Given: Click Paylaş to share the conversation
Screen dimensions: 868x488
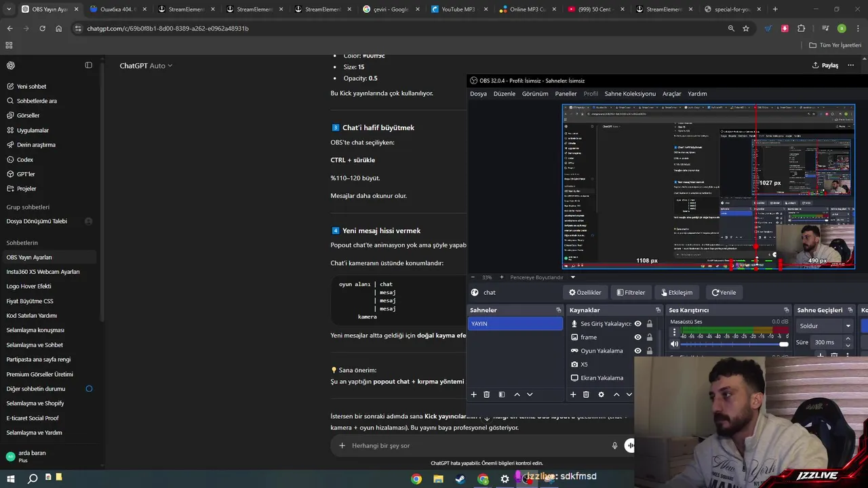Looking at the screenshot, I should pyautogui.click(x=825, y=65).
